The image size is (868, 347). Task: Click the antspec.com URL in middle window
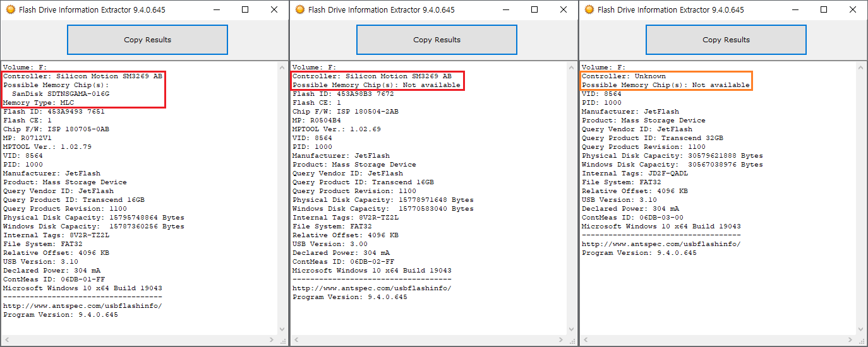[372, 288]
